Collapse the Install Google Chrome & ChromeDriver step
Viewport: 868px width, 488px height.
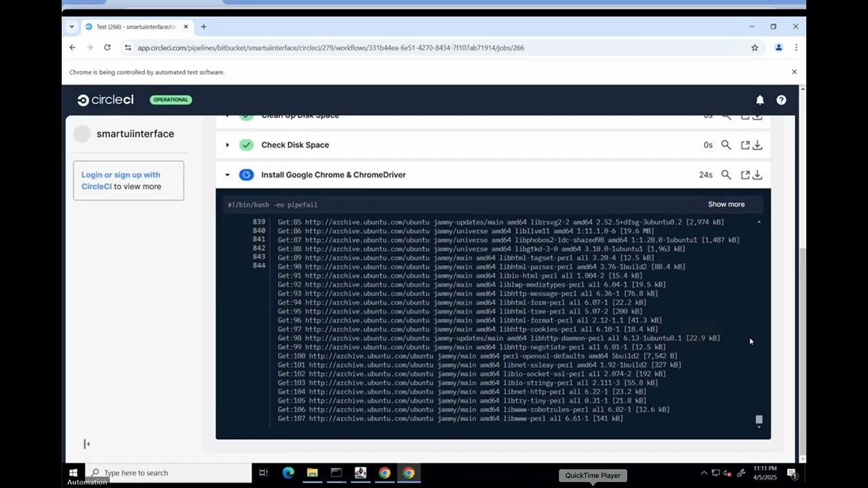227,175
